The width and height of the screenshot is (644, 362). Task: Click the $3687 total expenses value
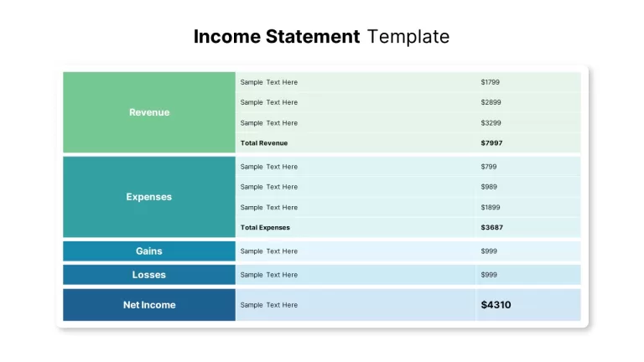pos(491,227)
